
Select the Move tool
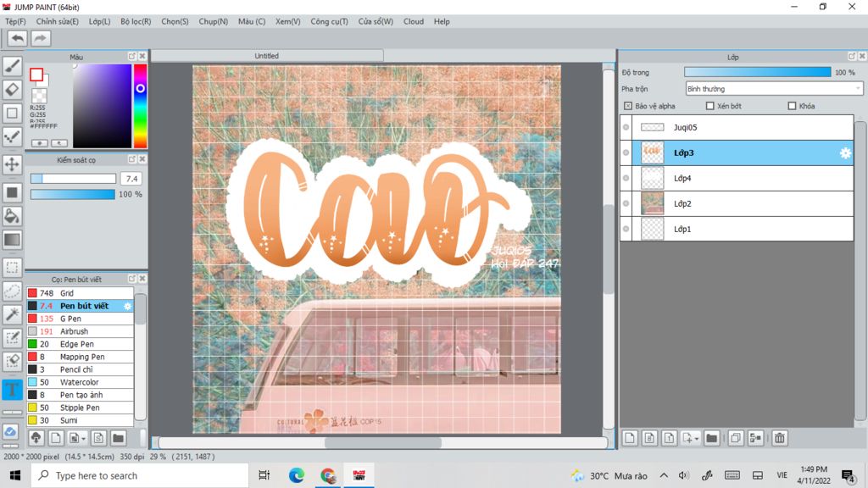click(x=12, y=164)
